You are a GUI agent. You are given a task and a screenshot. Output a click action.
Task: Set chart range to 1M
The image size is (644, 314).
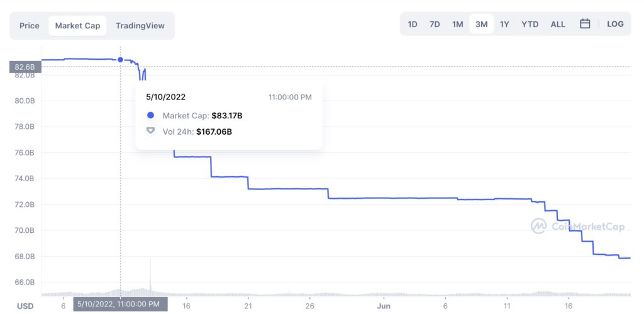click(x=457, y=25)
